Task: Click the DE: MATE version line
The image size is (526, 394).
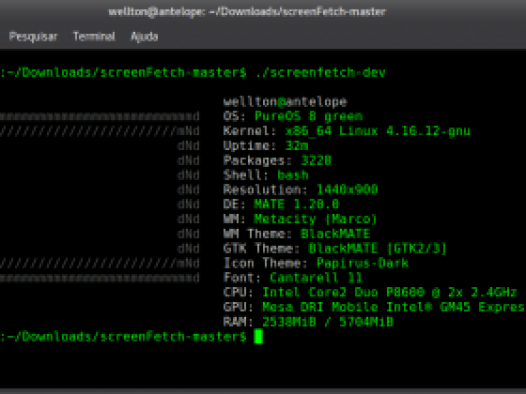Action: coord(281,204)
